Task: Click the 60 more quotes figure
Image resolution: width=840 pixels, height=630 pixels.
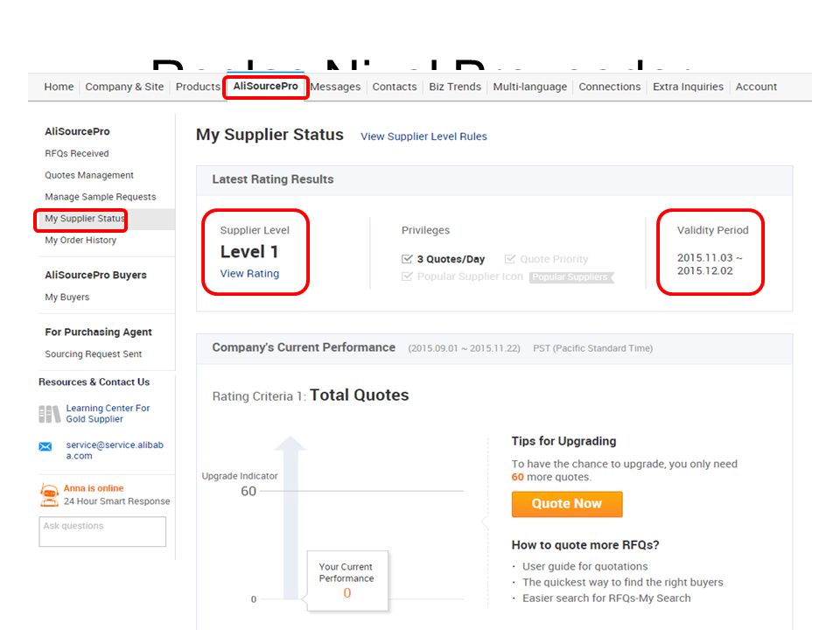Action: (517, 478)
